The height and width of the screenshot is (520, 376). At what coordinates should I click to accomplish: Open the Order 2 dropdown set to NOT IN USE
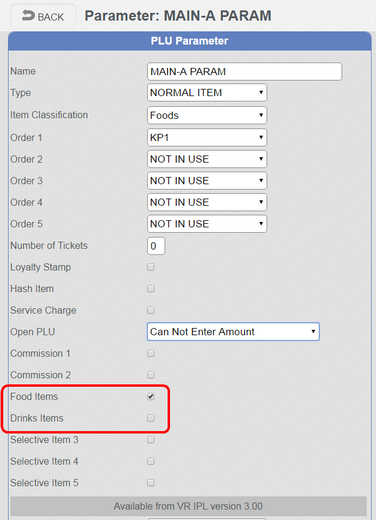coord(207,159)
